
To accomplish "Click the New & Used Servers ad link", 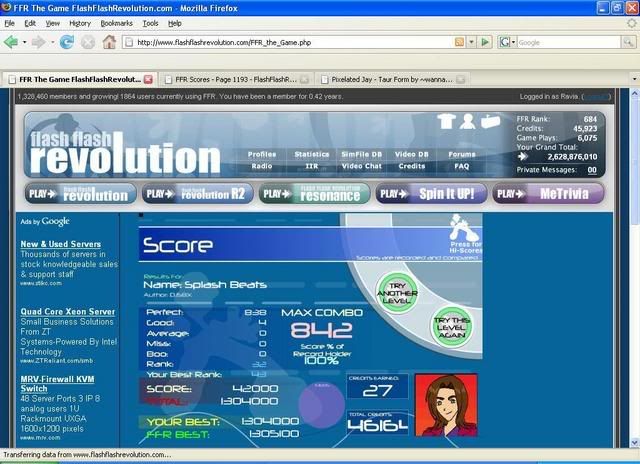I will (61, 244).
